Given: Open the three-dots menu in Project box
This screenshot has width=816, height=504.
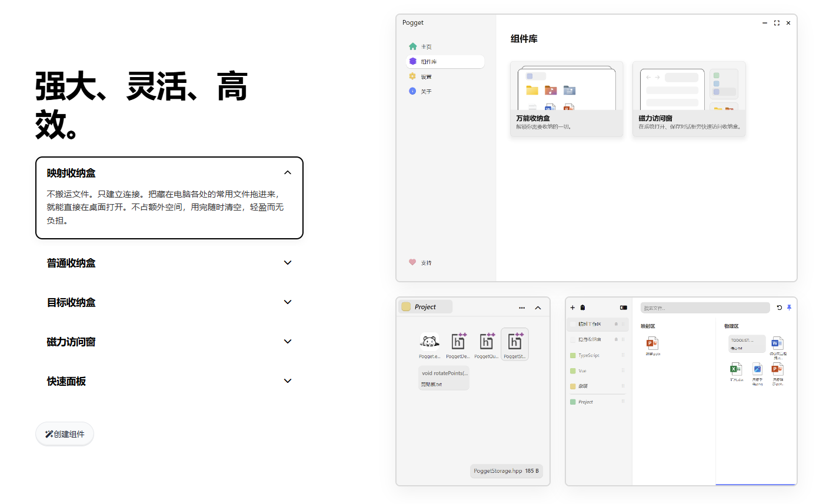Looking at the screenshot, I should click(522, 308).
